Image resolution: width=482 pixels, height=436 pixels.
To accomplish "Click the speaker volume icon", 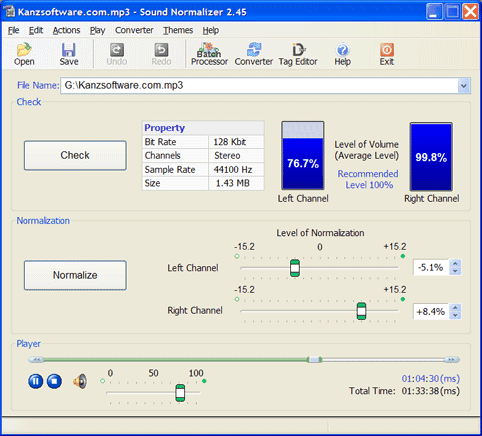I will pos(80,381).
